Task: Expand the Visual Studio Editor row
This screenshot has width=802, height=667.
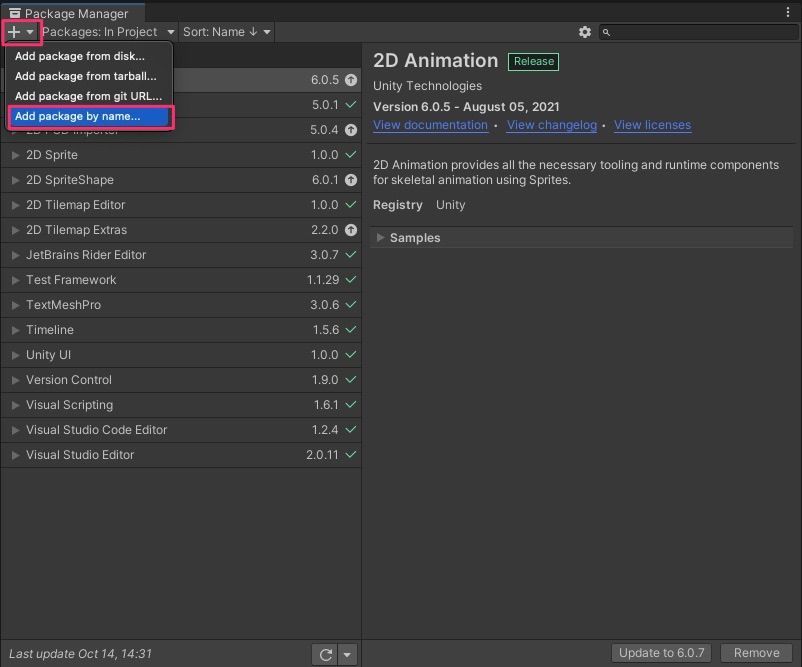Action: tap(15, 455)
